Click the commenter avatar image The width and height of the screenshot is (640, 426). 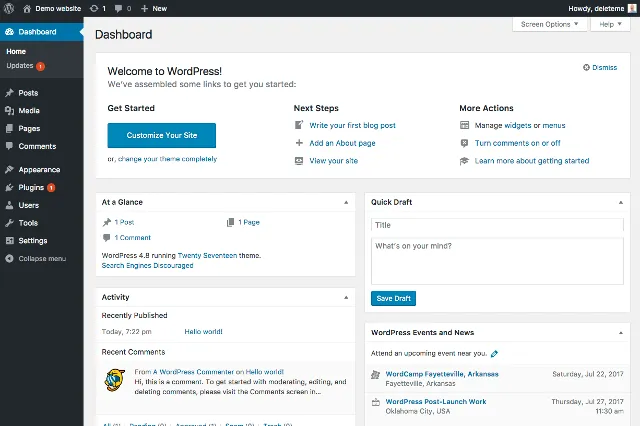(114, 380)
